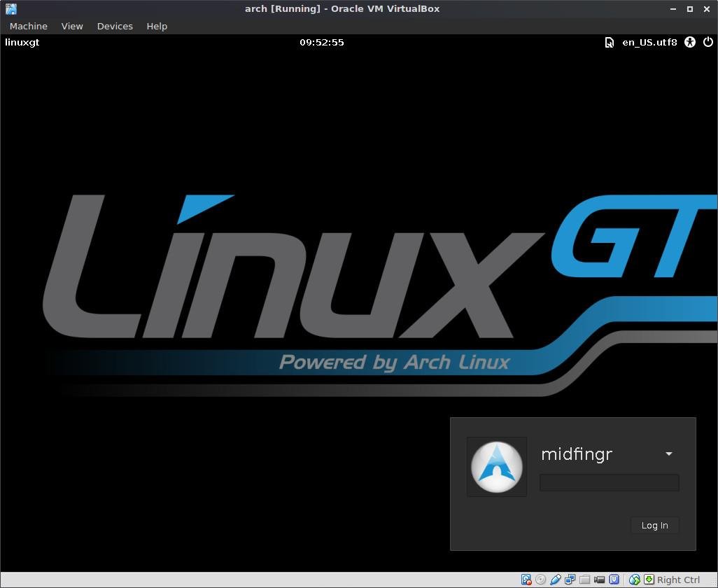Expand the midfingr user dropdown
This screenshot has width=718, height=588.
coord(668,454)
